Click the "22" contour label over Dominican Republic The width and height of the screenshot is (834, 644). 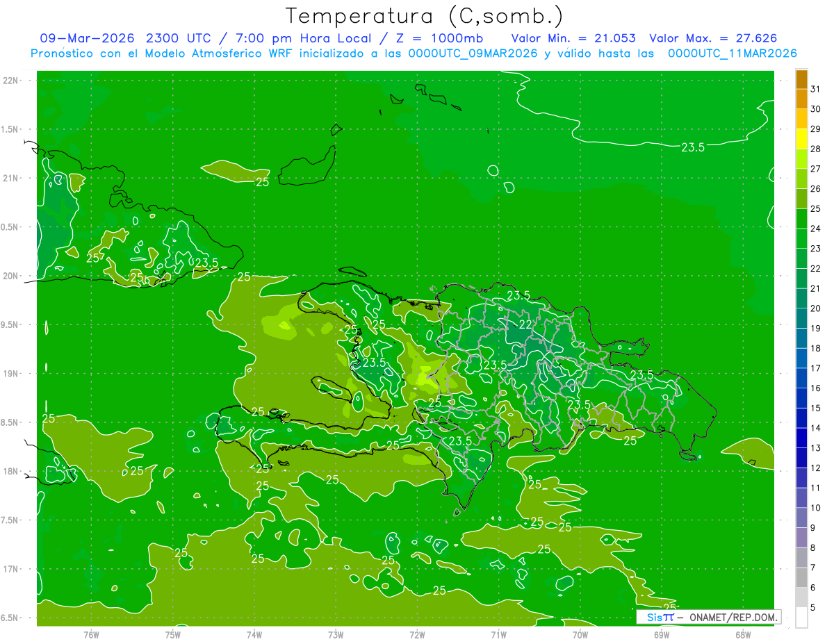tap(526, 324)
